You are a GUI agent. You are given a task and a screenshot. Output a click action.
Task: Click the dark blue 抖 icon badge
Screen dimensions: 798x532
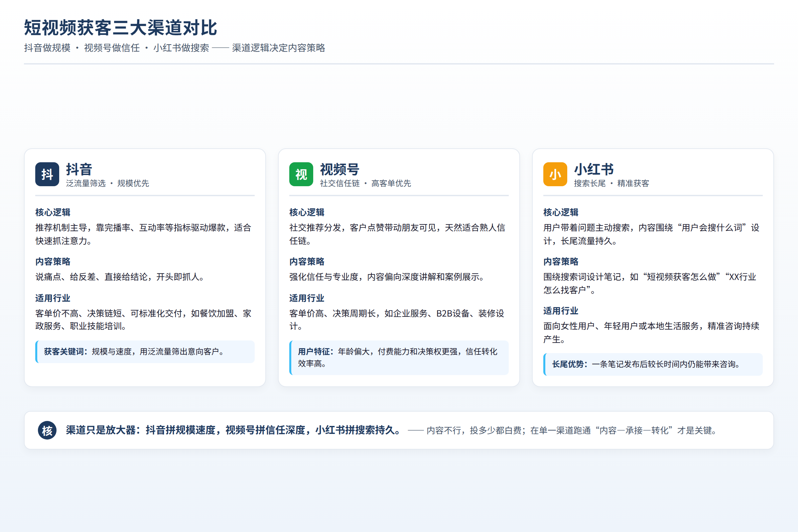click(x=47, y=174)
